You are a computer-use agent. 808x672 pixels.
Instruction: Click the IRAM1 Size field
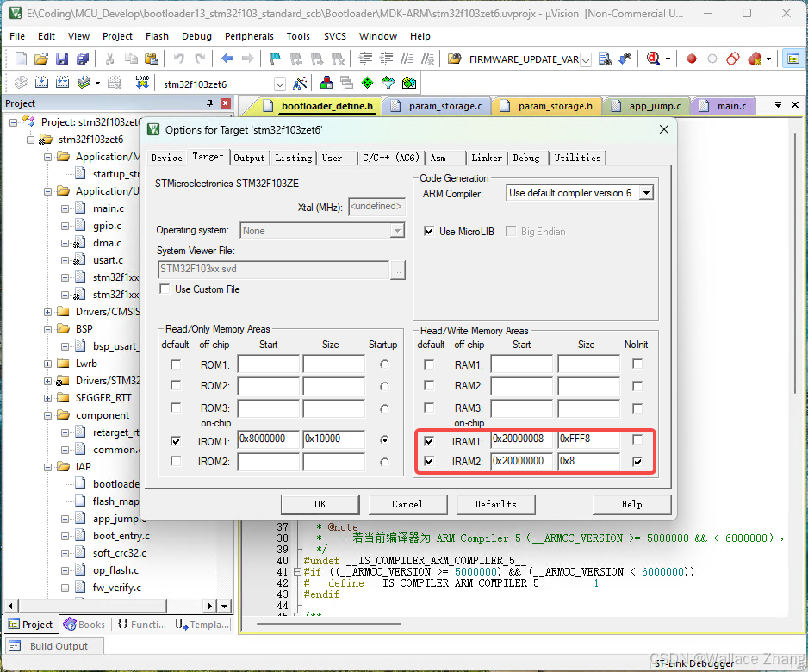(588, 439)
